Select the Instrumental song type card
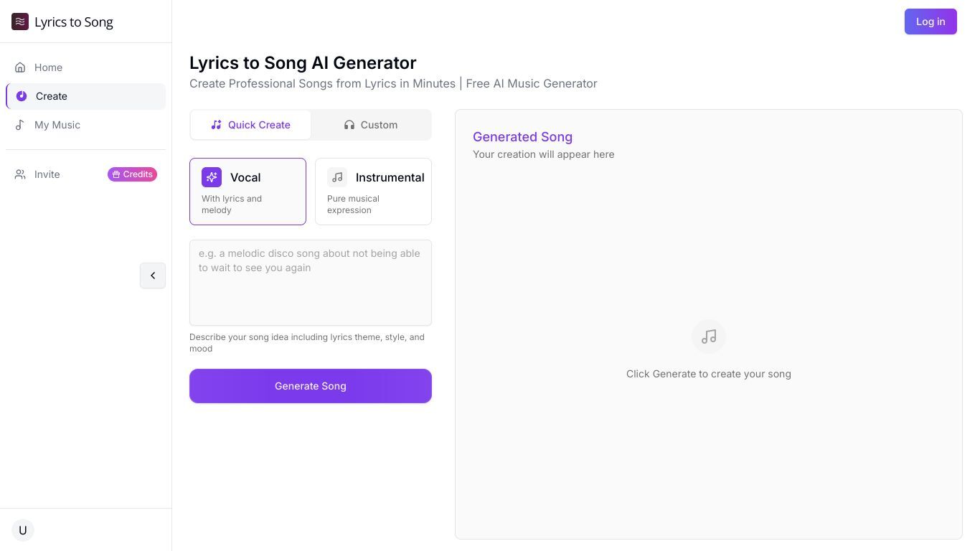The height and width of the screenshot is (551, 980). [x=373, y=192]
